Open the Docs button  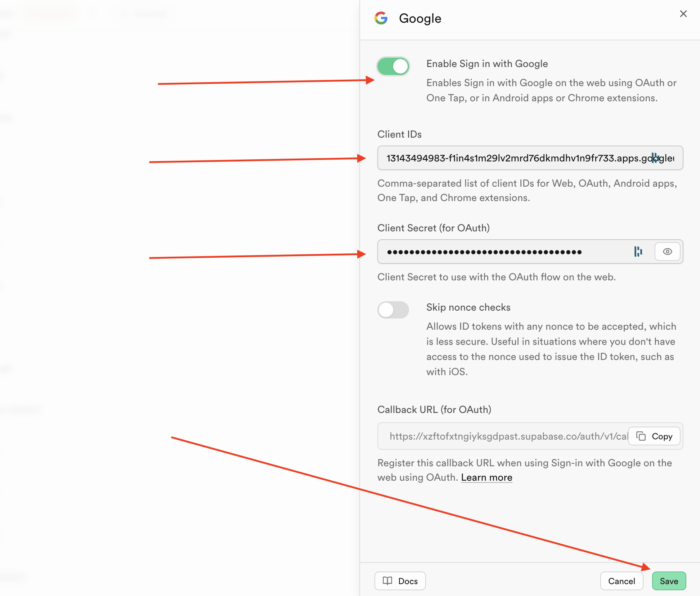point(400,581)
